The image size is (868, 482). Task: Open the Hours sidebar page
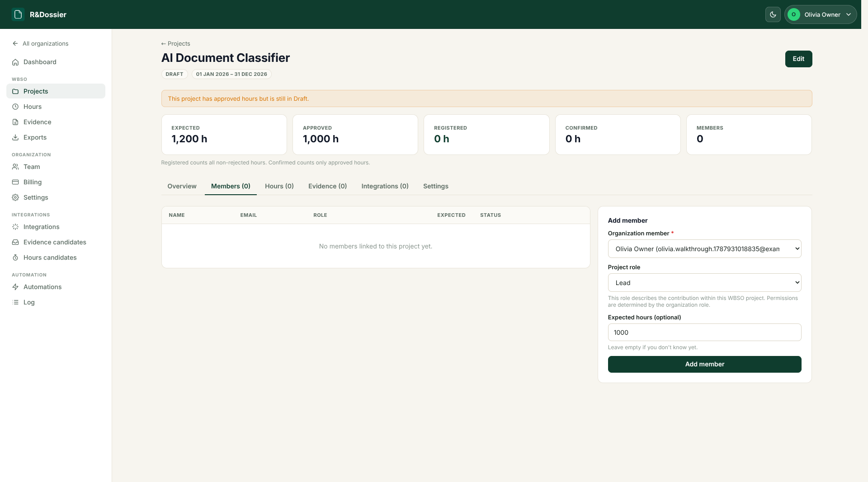56,107
